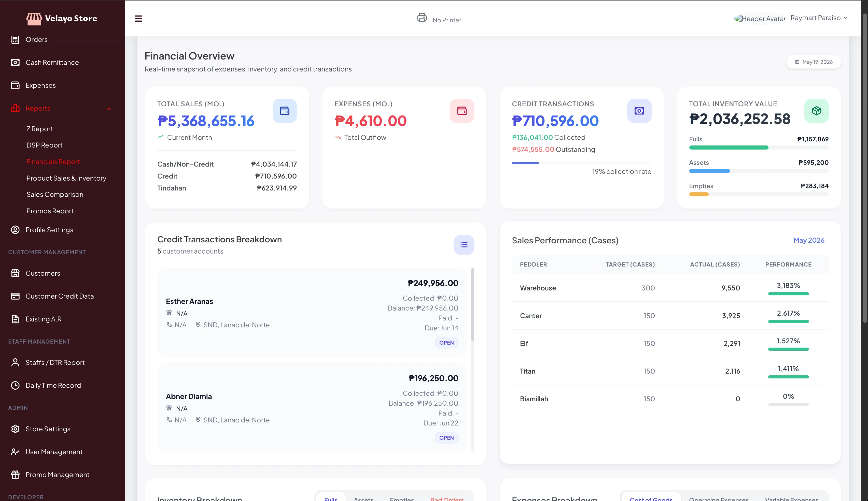
Task: Collapse the Reports menu chevron
Action: click(109, 108)
